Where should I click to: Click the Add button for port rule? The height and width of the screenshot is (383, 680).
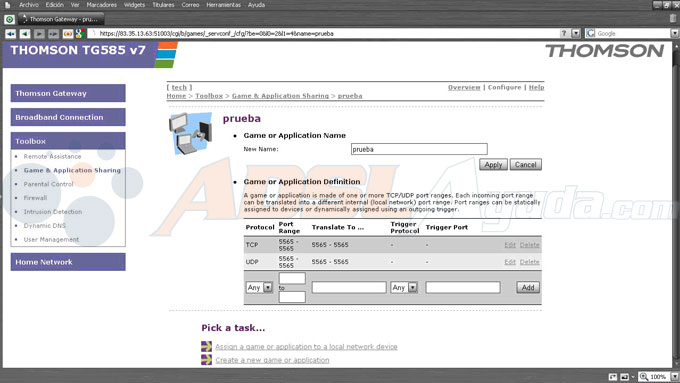coord(528,288)
